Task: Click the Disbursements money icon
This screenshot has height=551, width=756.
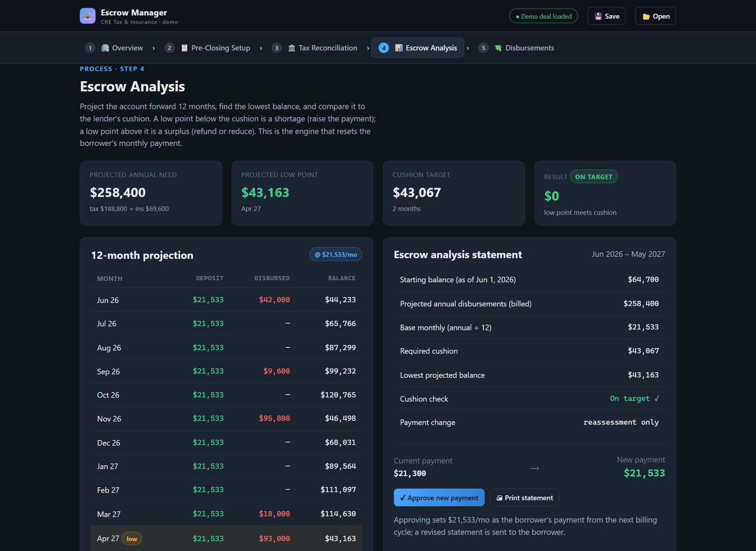Action: [498, 48]
